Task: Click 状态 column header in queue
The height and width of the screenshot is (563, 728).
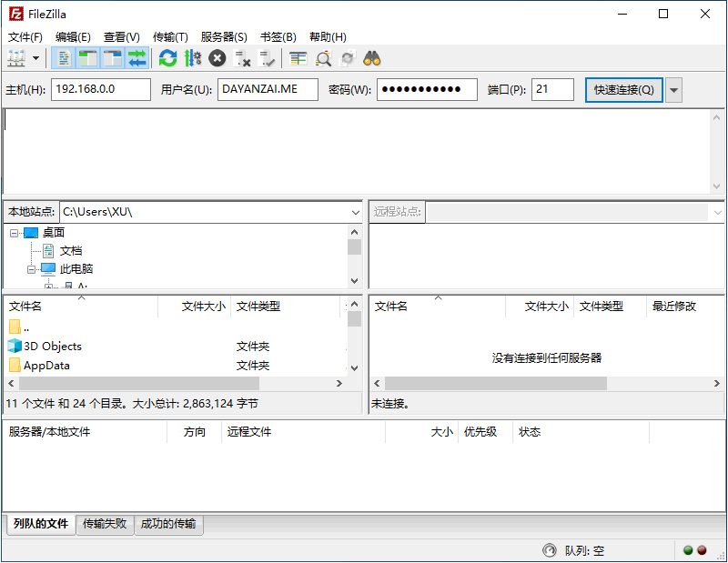Action: tap(581, 432)
